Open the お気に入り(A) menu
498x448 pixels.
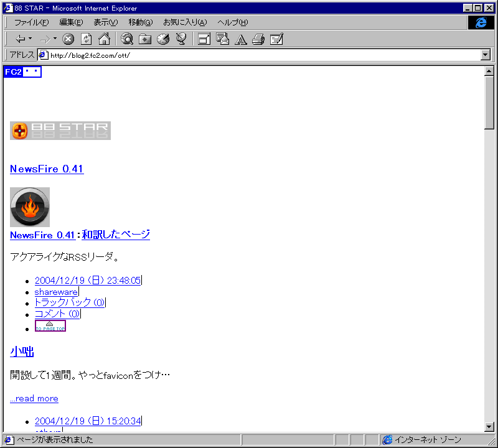[x=185, y=22]
